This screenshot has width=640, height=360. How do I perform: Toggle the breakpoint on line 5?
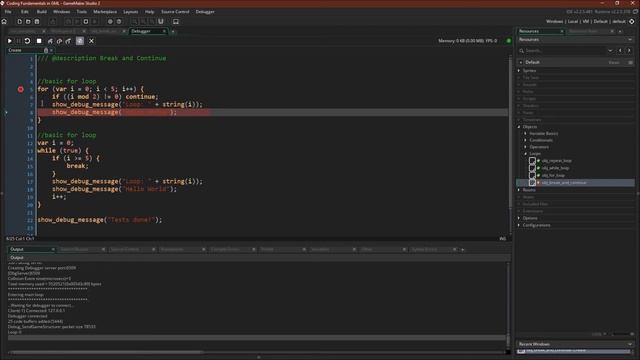[20, 89]
